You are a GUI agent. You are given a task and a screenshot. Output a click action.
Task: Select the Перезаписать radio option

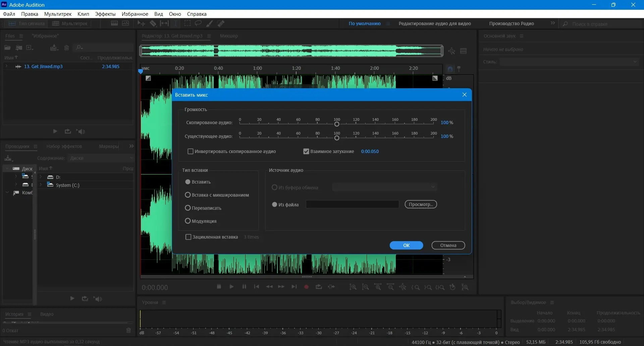pyautogui.click(x=188, y=208)
